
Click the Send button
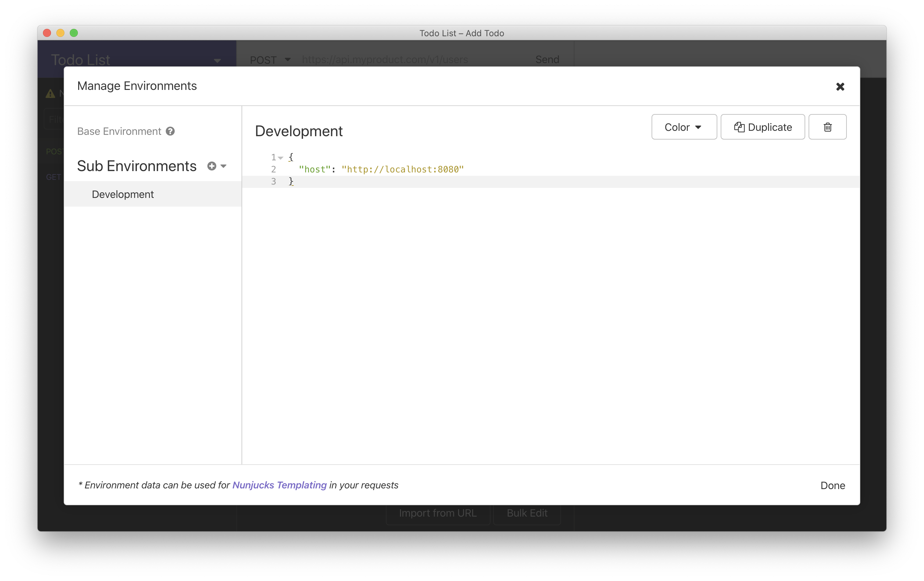click(547, 59)
